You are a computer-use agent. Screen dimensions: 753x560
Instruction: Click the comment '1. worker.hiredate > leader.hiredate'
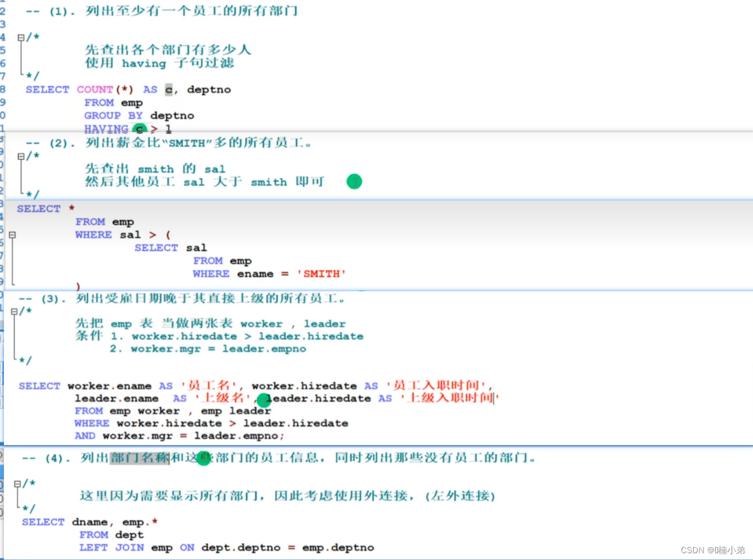(x=237, y=336)
